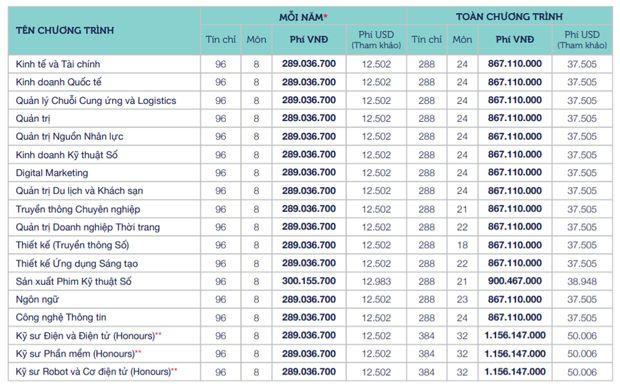The width and height of the screenshot is (620, 389).
Task: Click the 300.155.700 yearly fee value
Action: (x=309, y=281)
